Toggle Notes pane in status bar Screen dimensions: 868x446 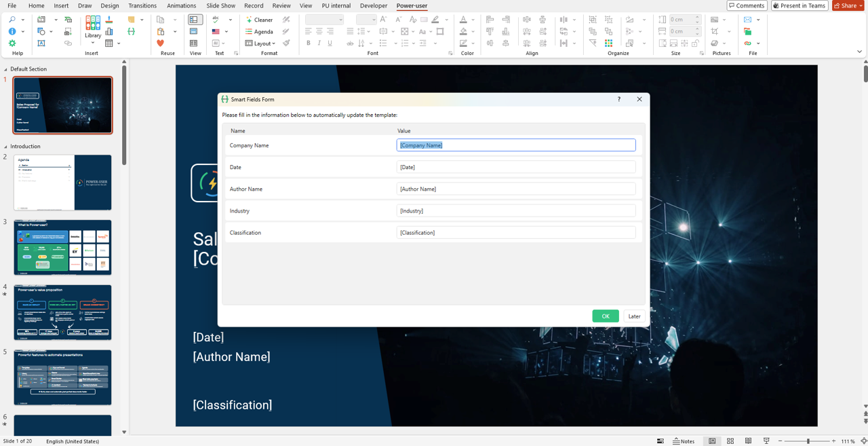point(684,441)
